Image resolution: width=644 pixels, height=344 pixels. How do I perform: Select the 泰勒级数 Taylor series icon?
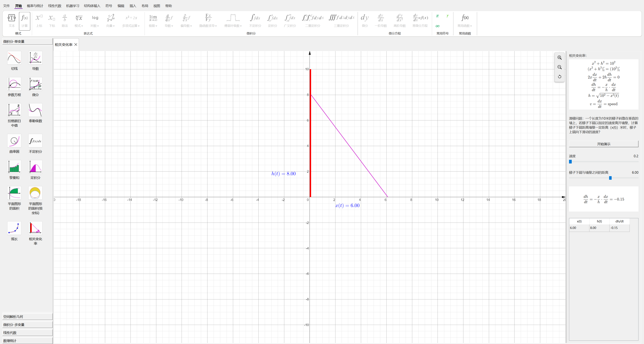pos(35,110)
